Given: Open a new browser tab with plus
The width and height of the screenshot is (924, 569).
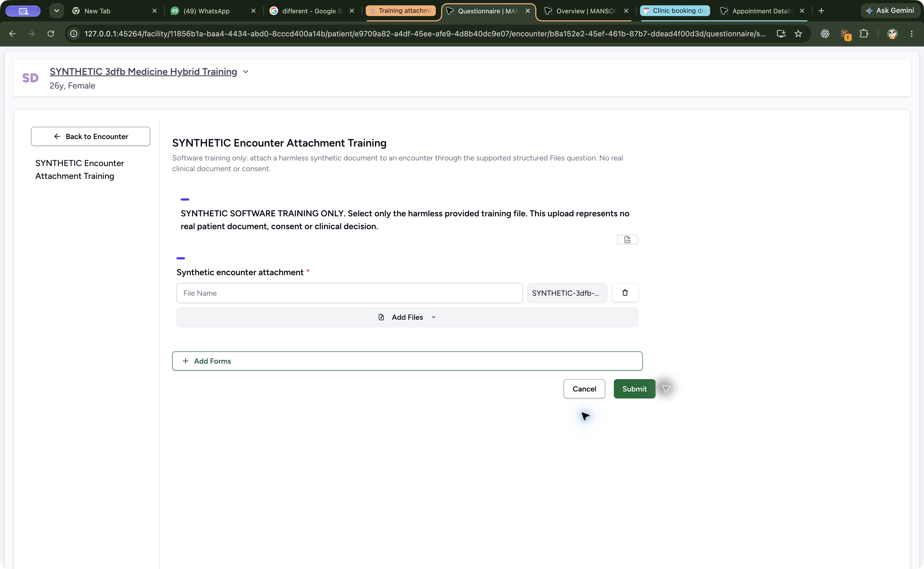Looking at the screenshot, I should point(821,11).
